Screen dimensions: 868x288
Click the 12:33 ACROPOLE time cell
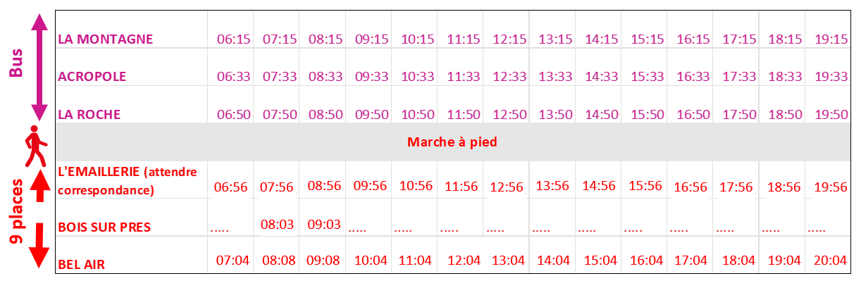[x=509, y=77]
